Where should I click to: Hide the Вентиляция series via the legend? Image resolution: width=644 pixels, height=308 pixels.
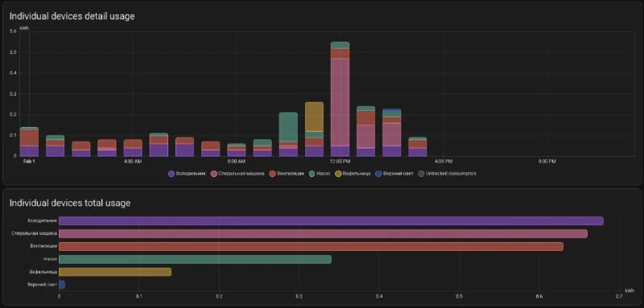[286, 174]
